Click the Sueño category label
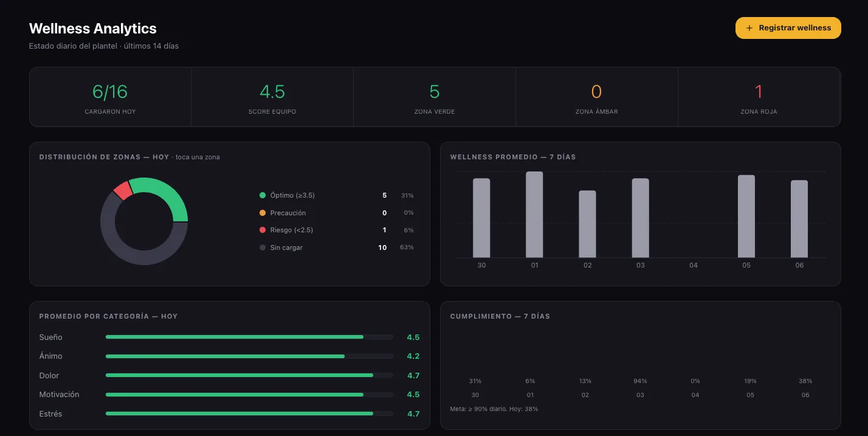868x436 pixels. tap(50, 337)
